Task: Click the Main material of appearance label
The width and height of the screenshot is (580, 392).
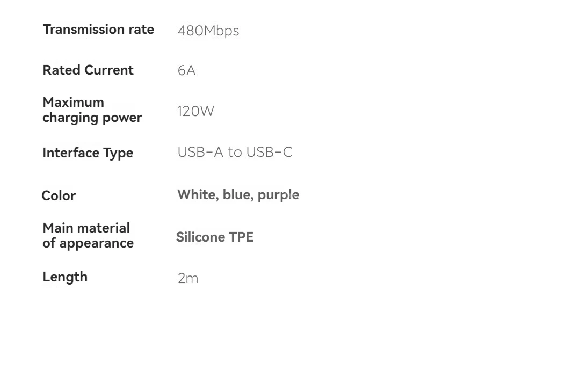Action: pyautogui.click(x=88, y=236)
